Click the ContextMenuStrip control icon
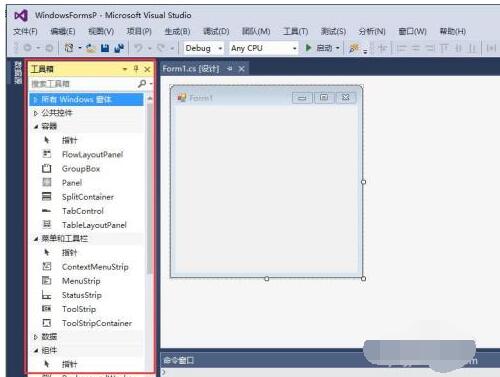This screenshot has width=500, height=377. pyautogui.click(x=47, y=267)
